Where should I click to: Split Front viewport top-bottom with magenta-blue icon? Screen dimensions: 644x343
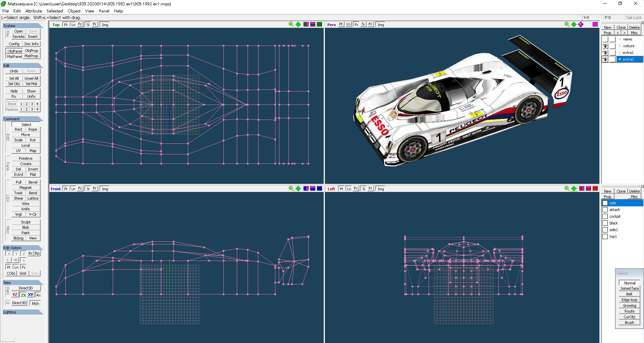click(x=313, y=189)
